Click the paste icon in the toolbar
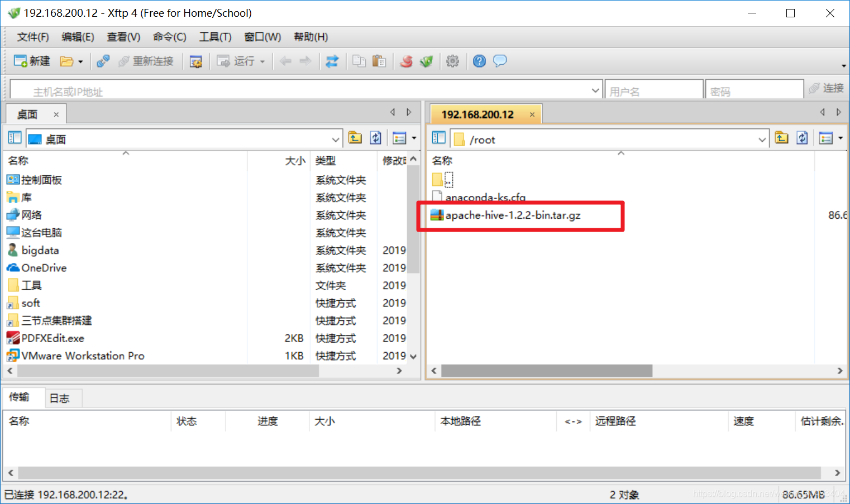The width and height of the screenshot is (850, 504). pos(379,61)
